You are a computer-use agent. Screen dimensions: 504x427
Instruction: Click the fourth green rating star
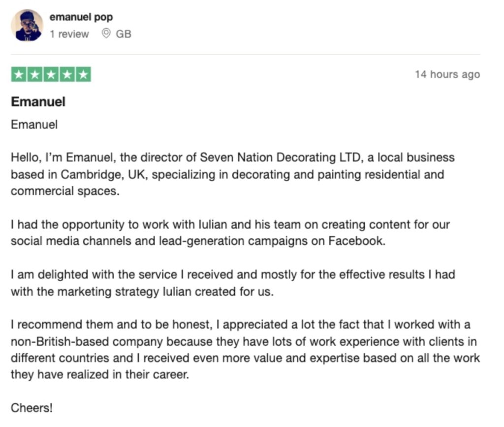point(67,75)
